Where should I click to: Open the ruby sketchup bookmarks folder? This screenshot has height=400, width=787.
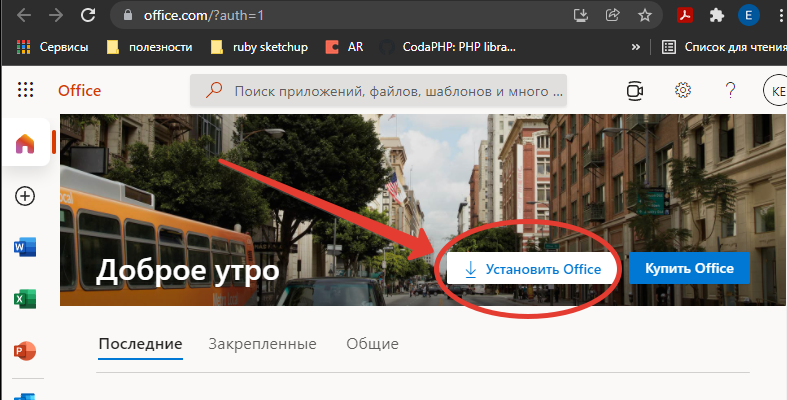click(259, 47)
